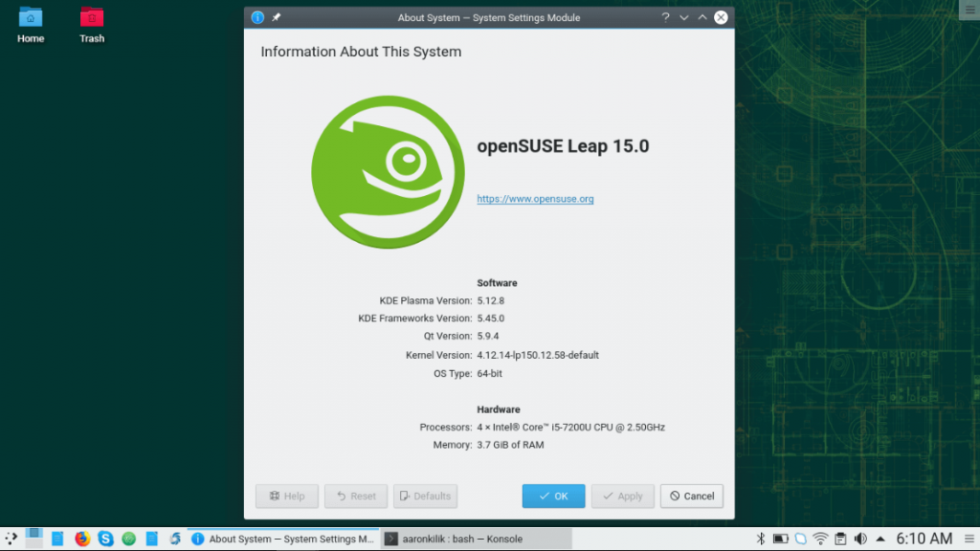Image resolution: width=980 pixels, height=551 pixels.
Task: Click the Klipper clipboard tray icon
Action: click(x=841, y=539)
